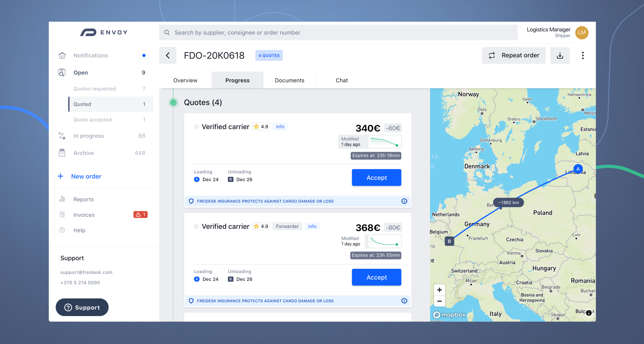644x344 pixels.
Task: Click info link on Forwarder quote
Action: [x=312, y=226]
